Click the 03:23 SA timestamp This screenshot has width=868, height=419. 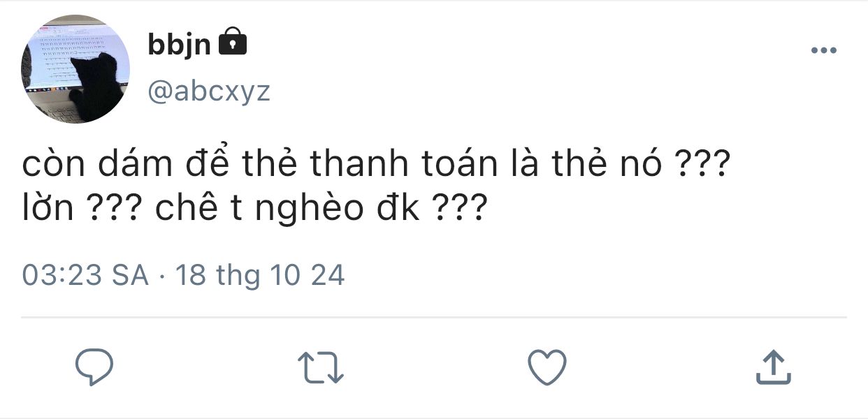click(x=85, y=276)
